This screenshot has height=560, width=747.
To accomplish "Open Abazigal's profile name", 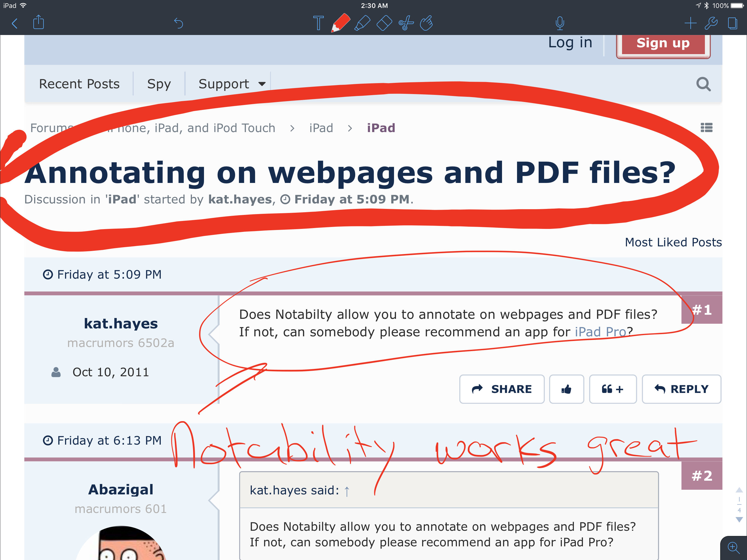I will coord(121,489).
